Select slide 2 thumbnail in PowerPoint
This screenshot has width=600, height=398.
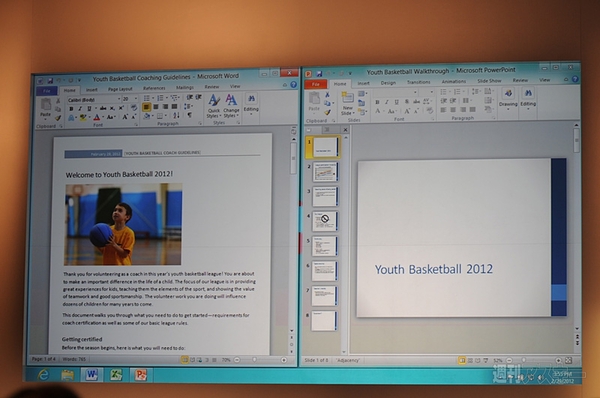click(325, 172)
